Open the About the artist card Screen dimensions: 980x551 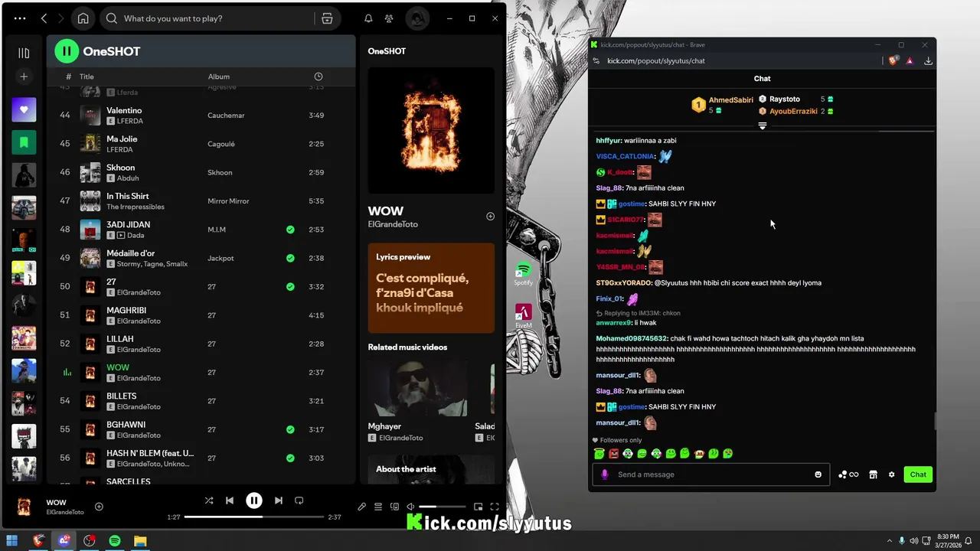click(431, 469)
